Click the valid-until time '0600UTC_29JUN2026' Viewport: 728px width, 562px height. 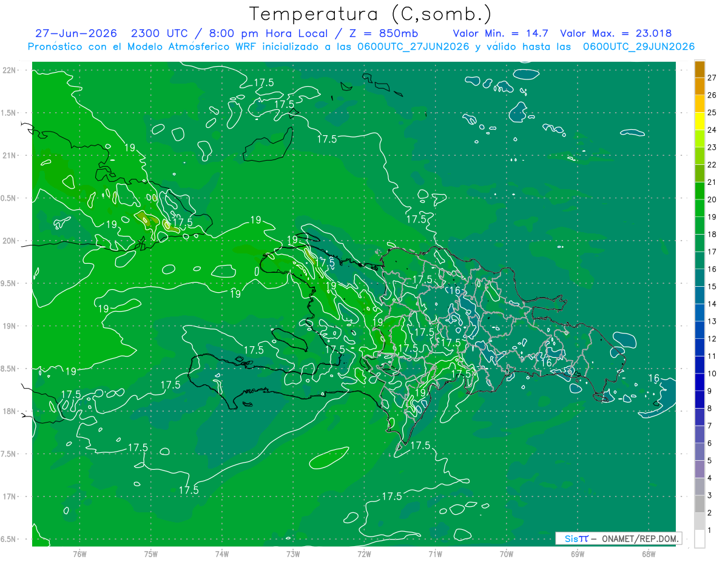[x=639, y=47]
